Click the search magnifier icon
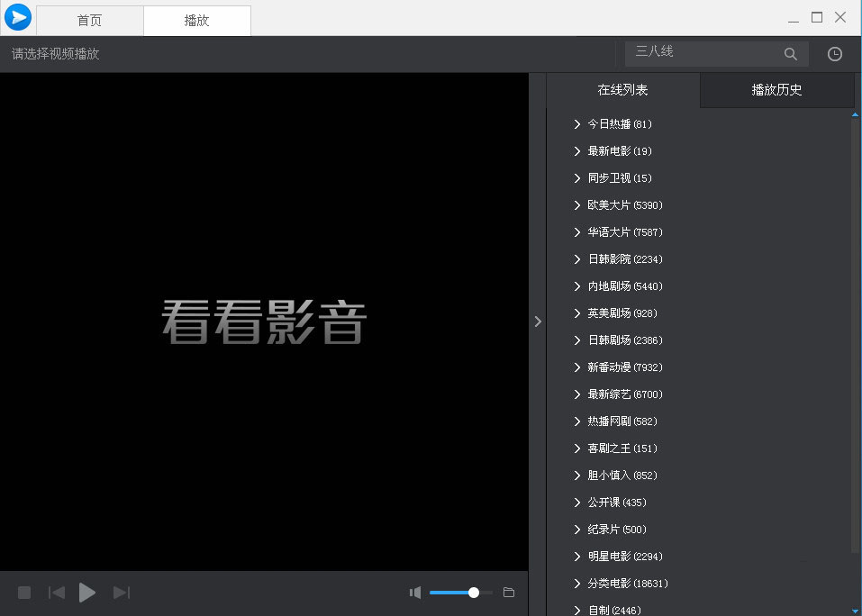This screenshot has height=616, width=862. (x=791, y=54)
